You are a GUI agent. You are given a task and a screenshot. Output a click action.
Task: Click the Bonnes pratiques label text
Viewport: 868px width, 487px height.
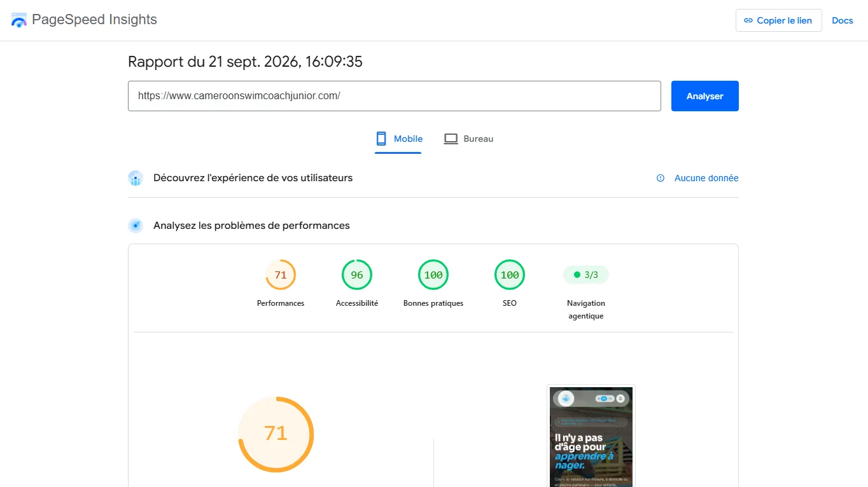433,303
